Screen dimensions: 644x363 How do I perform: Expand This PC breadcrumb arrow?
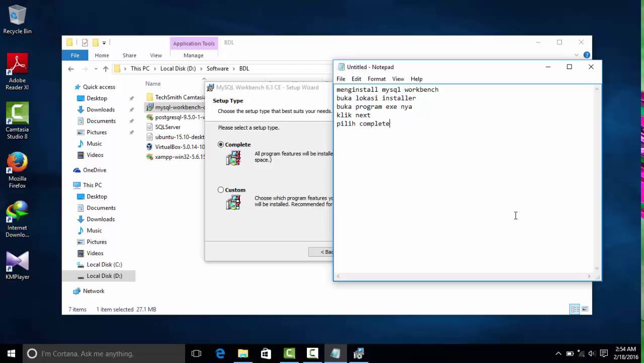tap(155, 69)
